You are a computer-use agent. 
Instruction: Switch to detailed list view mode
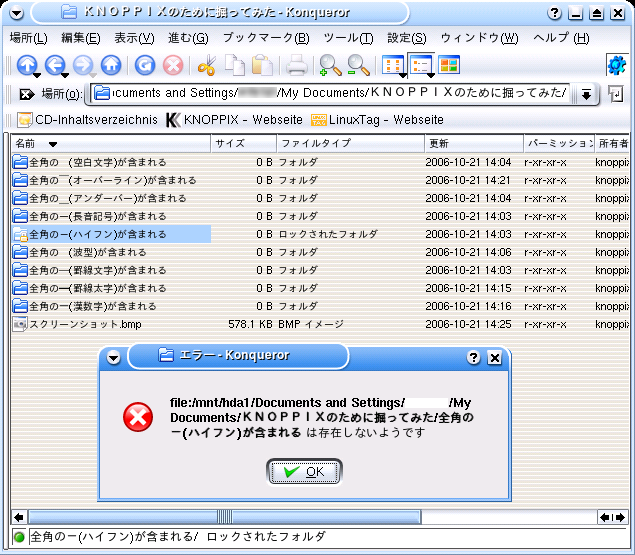click(x=420, y=65)
